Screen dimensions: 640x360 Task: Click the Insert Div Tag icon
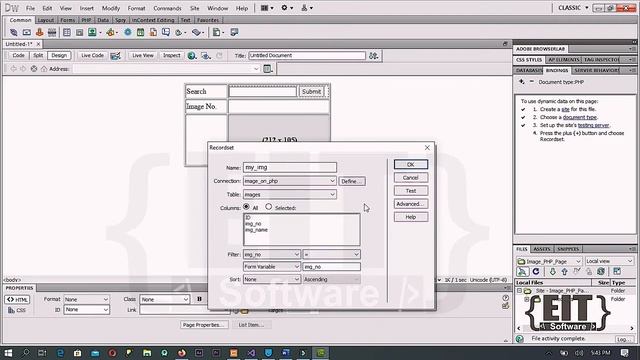(x=80, y=32)
